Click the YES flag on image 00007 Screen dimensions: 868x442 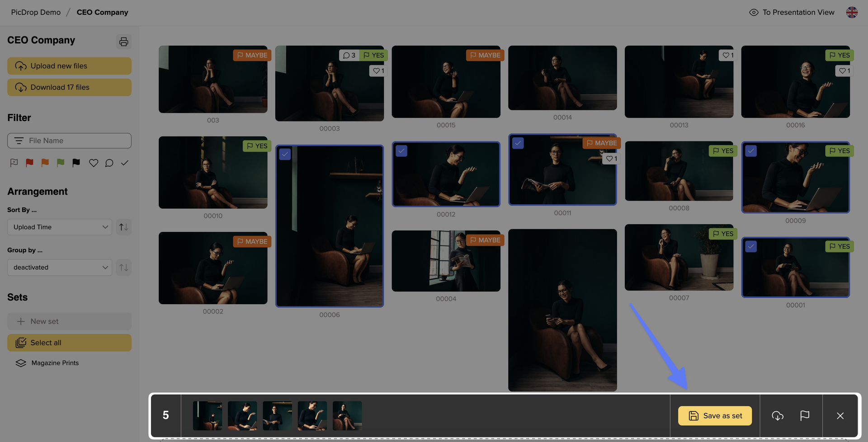(x=723, y=234)
